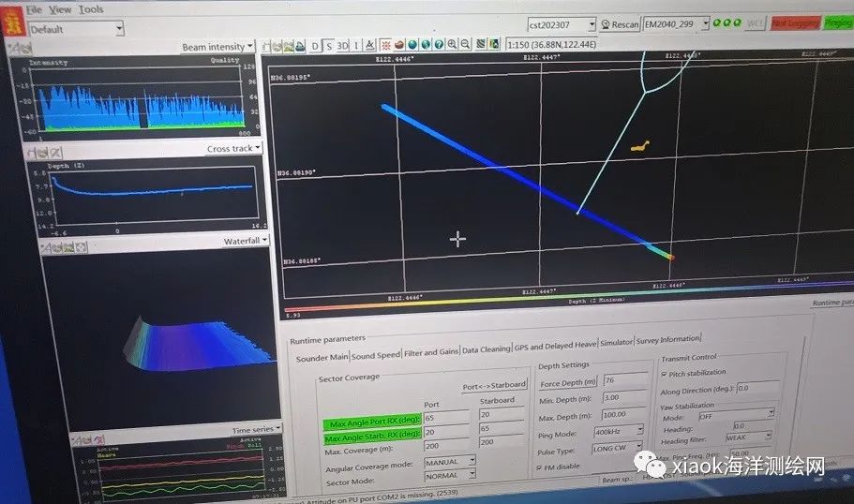This screenshot has height=504, width=854.
Task: Open the Tools menu
Action: pos(91,9)
